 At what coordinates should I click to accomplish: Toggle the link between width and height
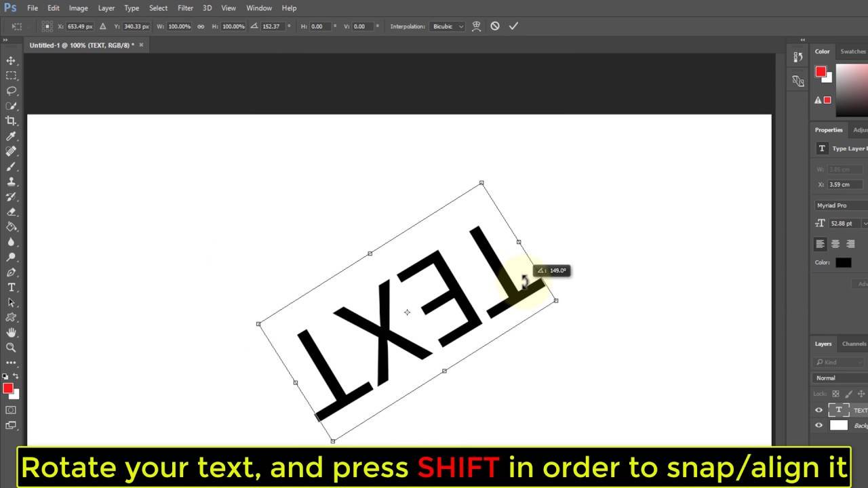click(x=201, y=26)
